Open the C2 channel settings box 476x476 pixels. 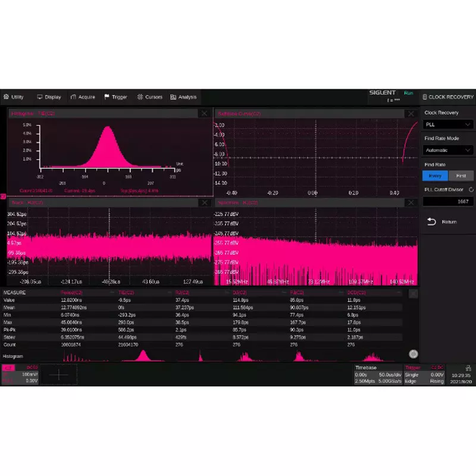pyautogui.click(x=20, y=375)
